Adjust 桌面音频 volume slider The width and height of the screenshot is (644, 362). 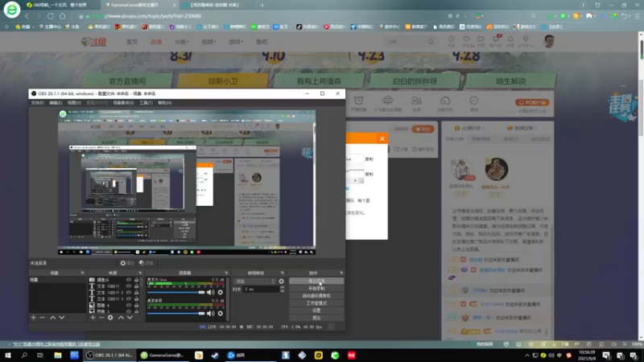click(175, 314)
